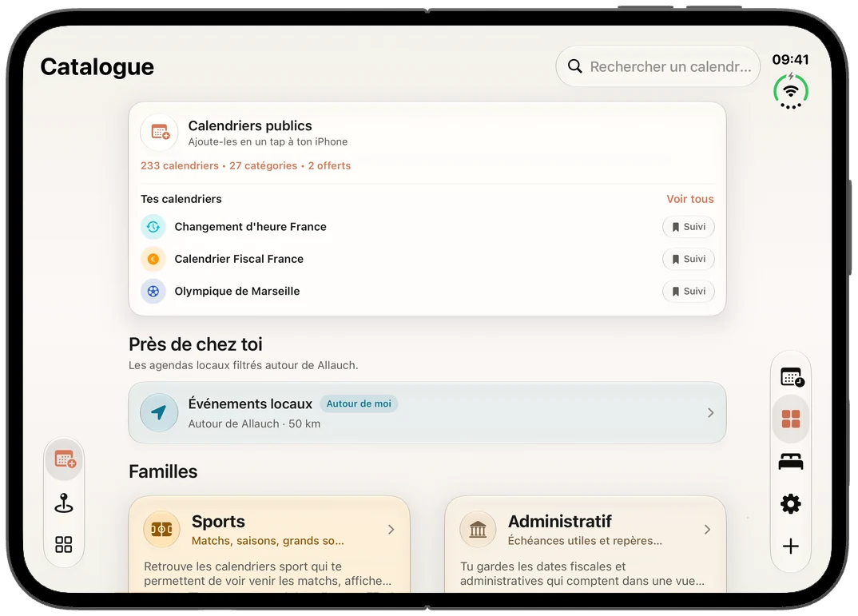Open calendar-clock icon in right sidebar
The height and width of the screenshot is (616, 858).
click(791, 377)
